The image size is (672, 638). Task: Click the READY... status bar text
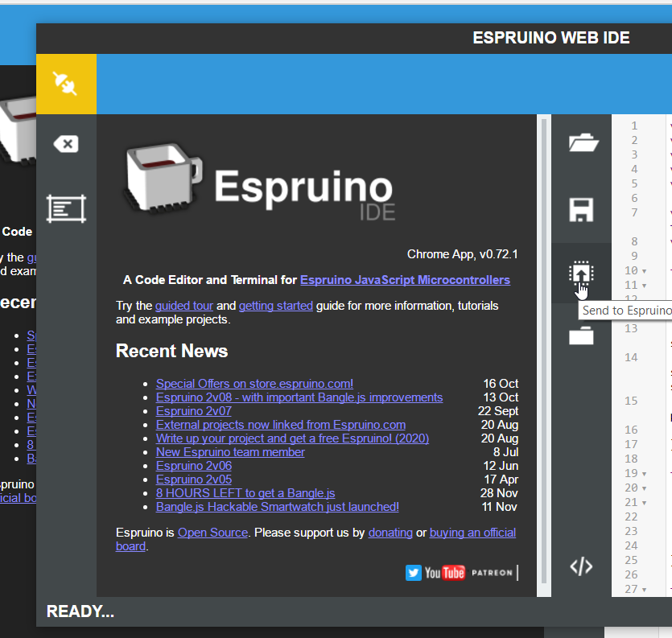click(80, 611)
